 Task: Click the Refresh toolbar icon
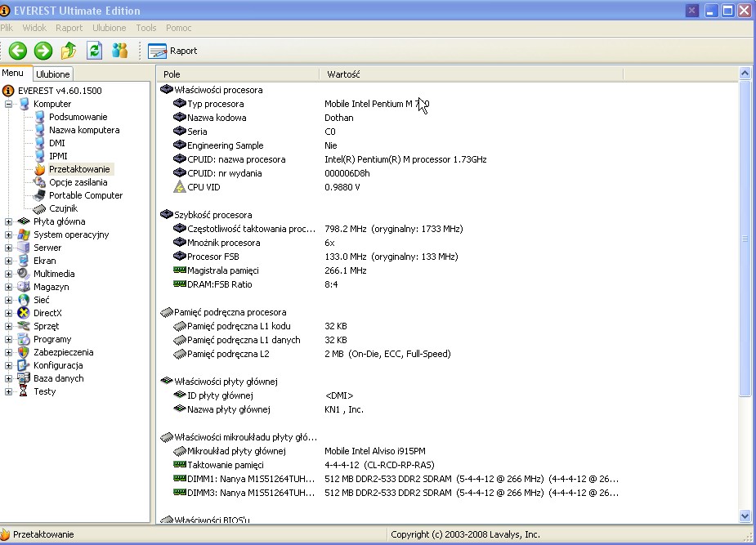(95, 51)
